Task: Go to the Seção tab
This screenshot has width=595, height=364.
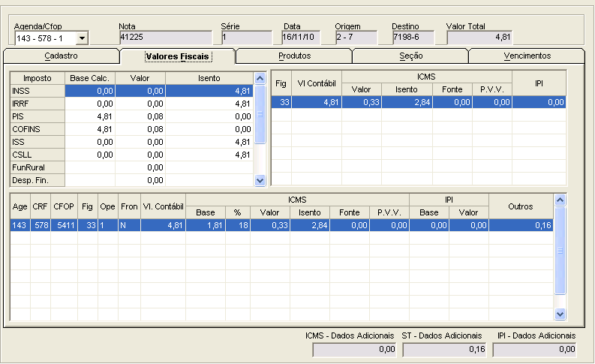Action: click(411, 56)
